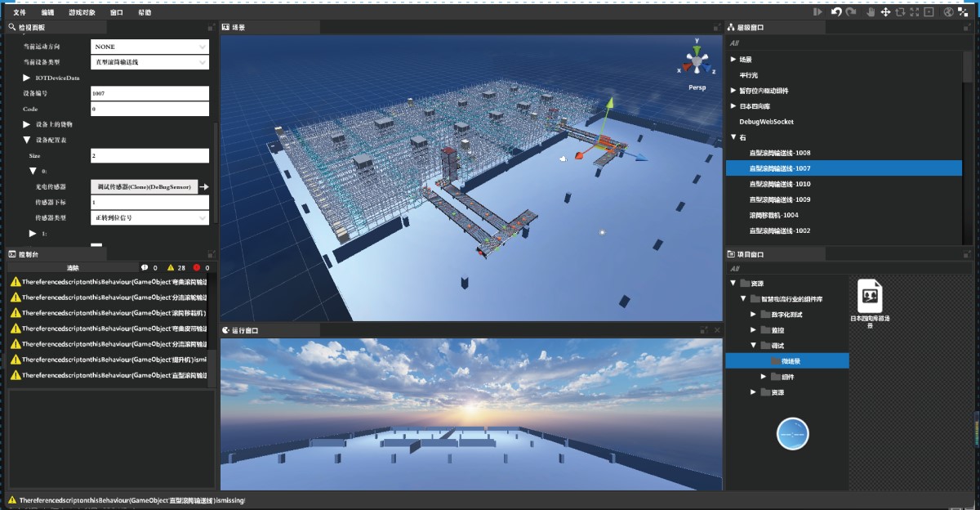
Task: Select the rotate tool icon
Action: 900,12
